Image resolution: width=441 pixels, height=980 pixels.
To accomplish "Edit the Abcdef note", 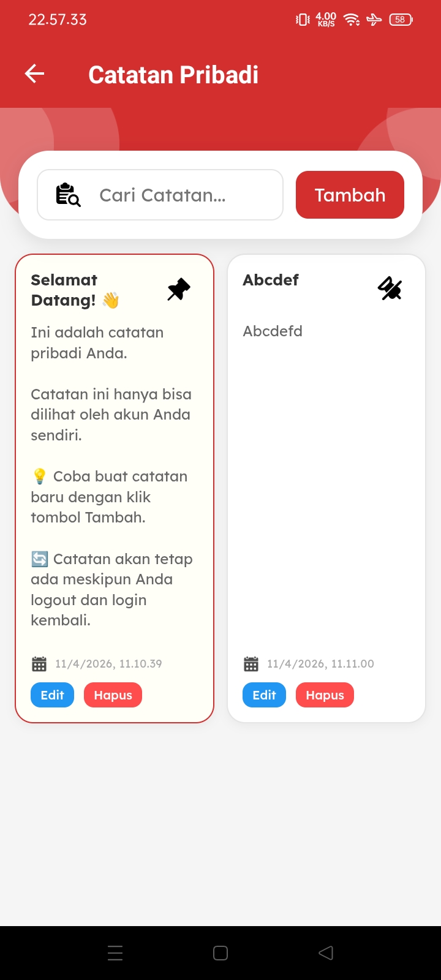I will coord(264,695).
